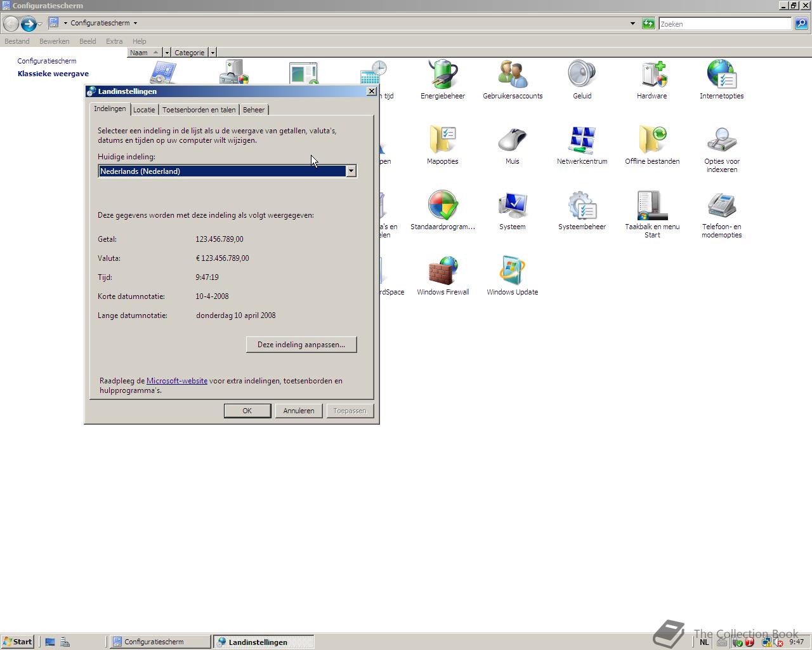812x650 pixels.
Task: Follow the Microsoft-website link
Action: pos(177,381)
